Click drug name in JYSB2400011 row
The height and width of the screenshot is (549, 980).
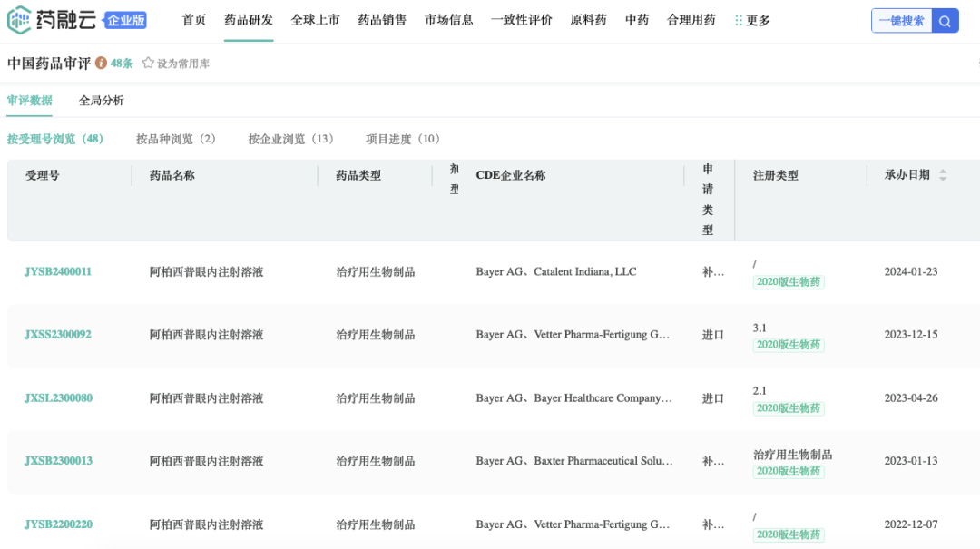(206, 272)
